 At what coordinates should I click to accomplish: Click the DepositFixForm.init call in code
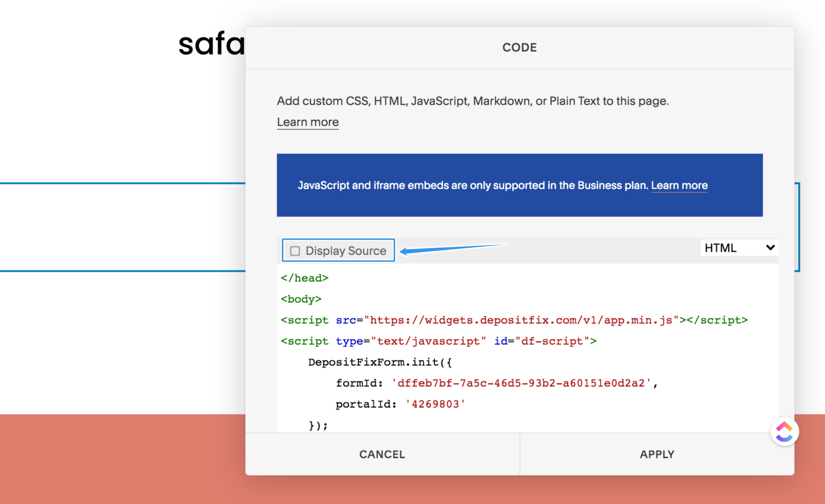pos(380,362)
